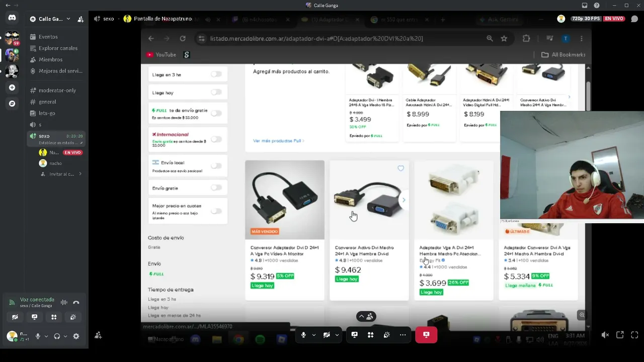Screen dimensions: 644x362
Task: Open microphone options chevron in user panel
Action: point(46,336)
